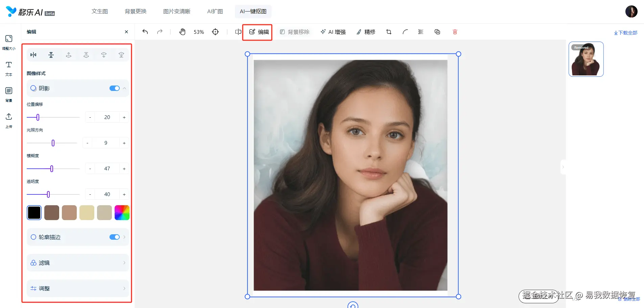
Task: Click the 透明度 opacity slider handle
Action: coord(48,194)
